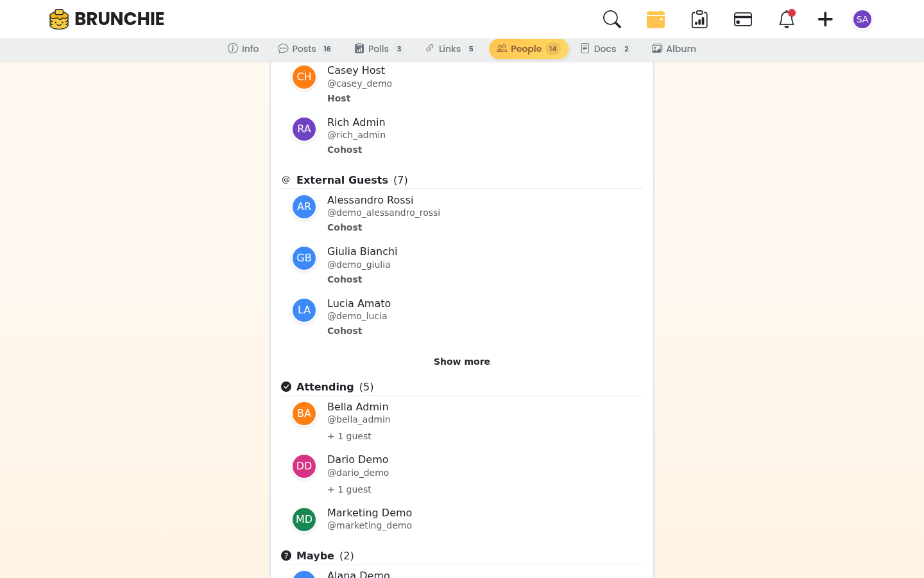Click the AR avatar of Alessandro Rossi

click(x=304, y=207)
